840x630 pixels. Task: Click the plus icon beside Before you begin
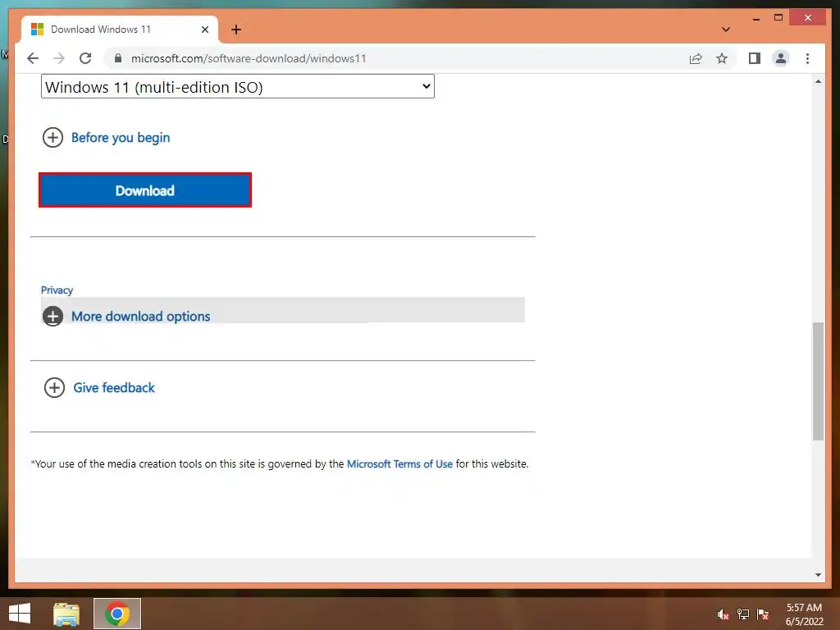point(52,138)
